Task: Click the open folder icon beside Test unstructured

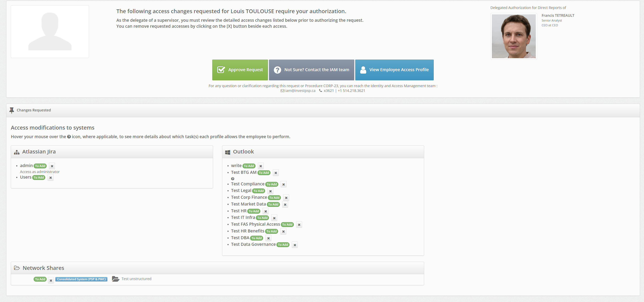Action: (x=115, y=279)
